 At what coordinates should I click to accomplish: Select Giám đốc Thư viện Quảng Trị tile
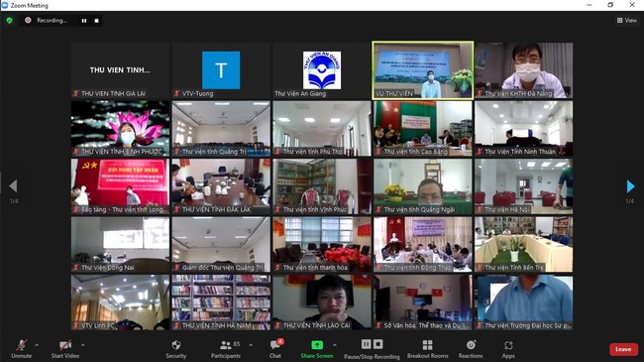coord(221,244)
